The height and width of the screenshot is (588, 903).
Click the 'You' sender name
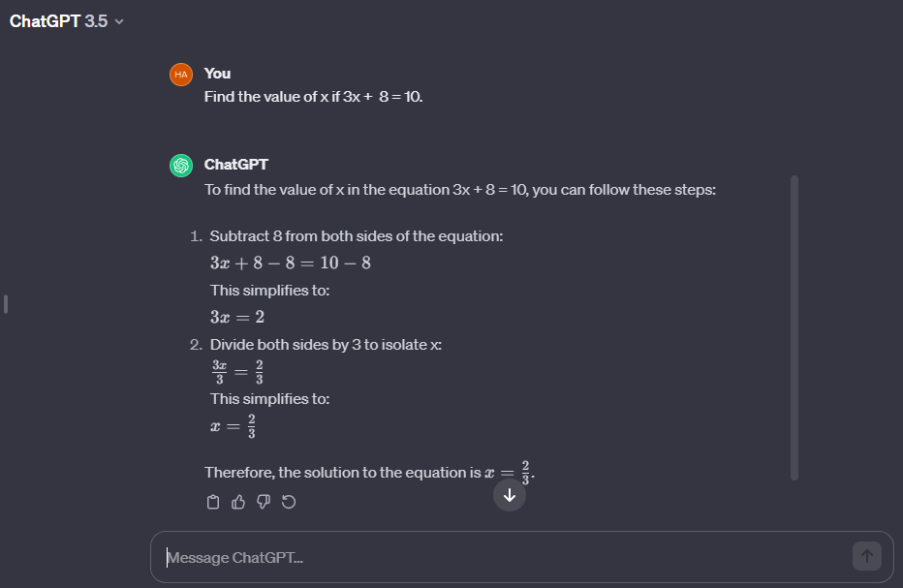pyautogui.click(x=217, y=74)
